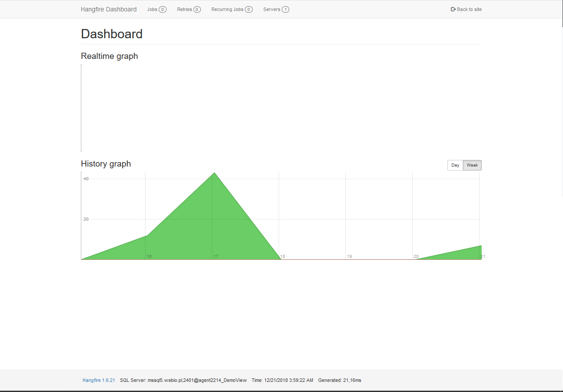
Task: Click the history graph peak at 17
Action: tap(214, 173)
